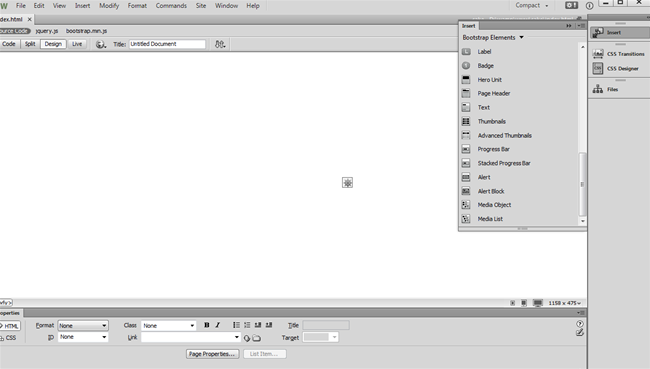
Task: Apply italic formatting
Action: [x=218, y=325]
